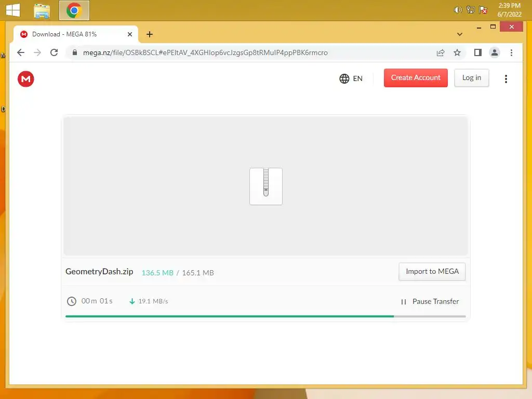The height and width of the screenshot is (399, 532).
Task: Click the Chrome icon in the taskbar
Action: tap(74, 10)
